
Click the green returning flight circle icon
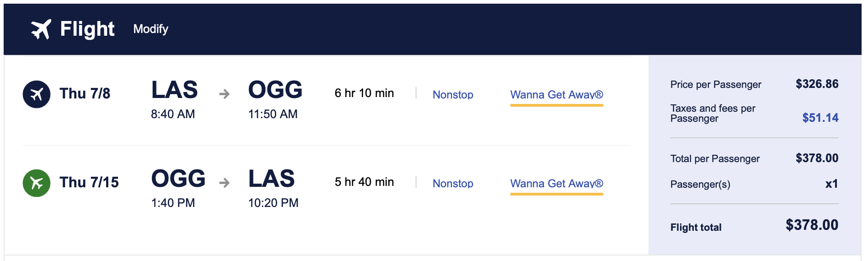(37, 183)
